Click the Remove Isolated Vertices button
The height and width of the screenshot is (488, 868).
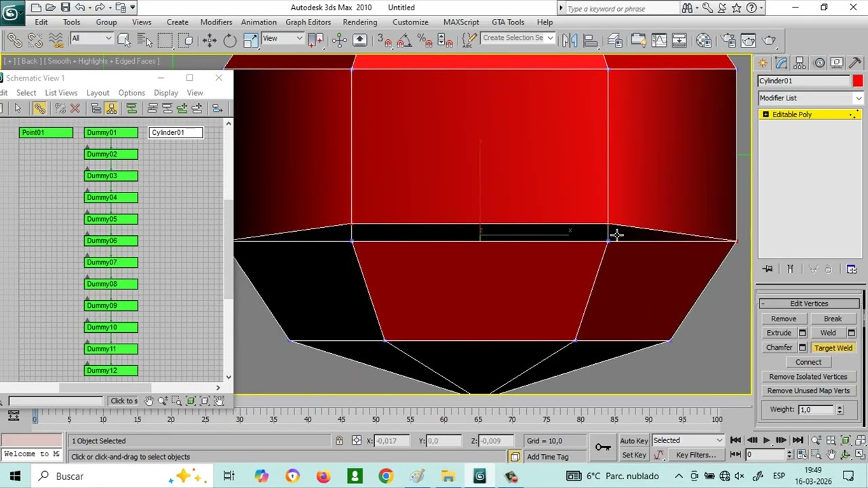click(808, 377)
